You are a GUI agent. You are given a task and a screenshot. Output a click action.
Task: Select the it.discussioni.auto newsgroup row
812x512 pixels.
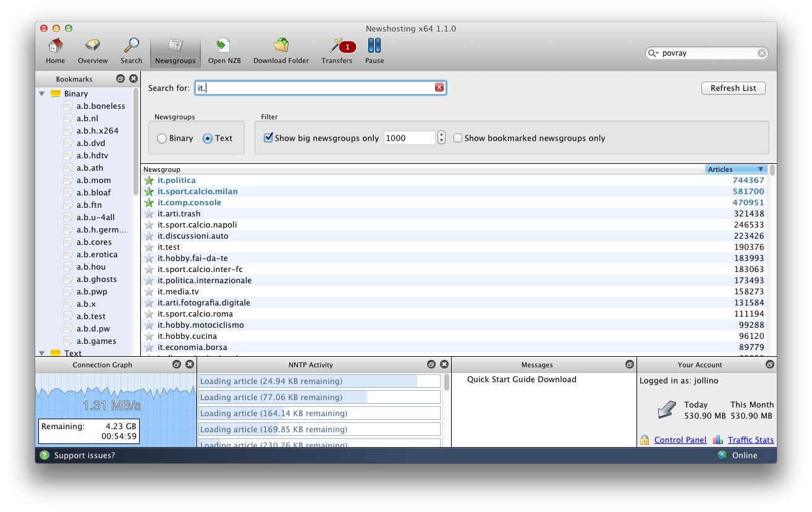(454, 236)
